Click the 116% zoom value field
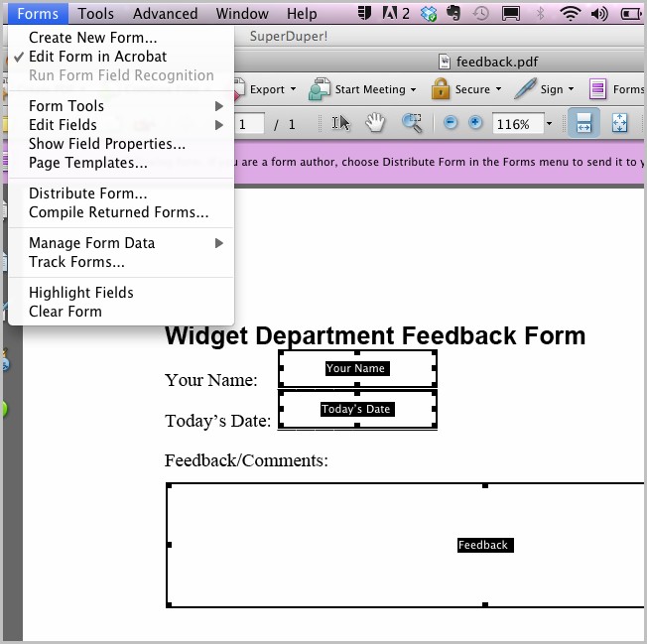 pyautogui.click(x=518, y=124)
